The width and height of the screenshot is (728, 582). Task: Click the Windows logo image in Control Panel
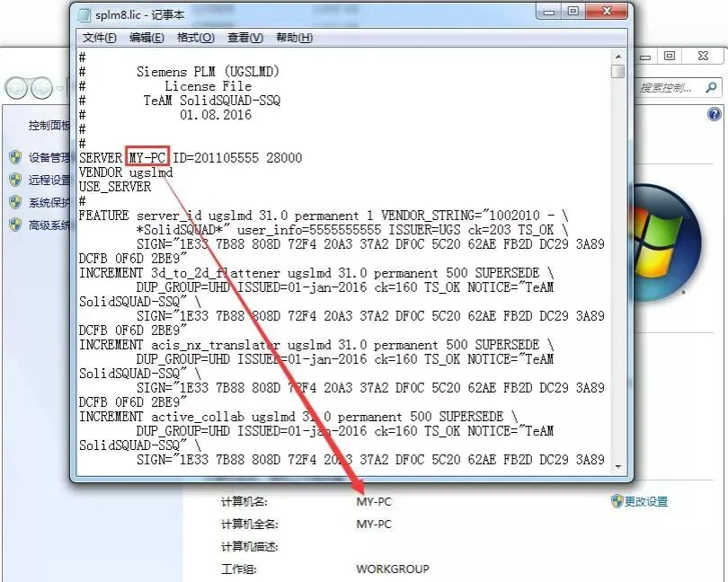tap(666, 242)
